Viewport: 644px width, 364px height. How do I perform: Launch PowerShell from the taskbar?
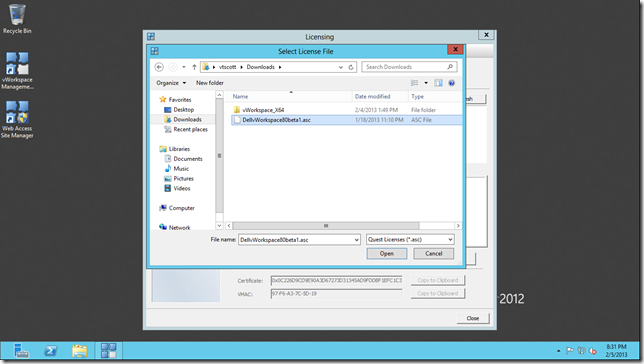pyautogui.click(x=51, y=351)
